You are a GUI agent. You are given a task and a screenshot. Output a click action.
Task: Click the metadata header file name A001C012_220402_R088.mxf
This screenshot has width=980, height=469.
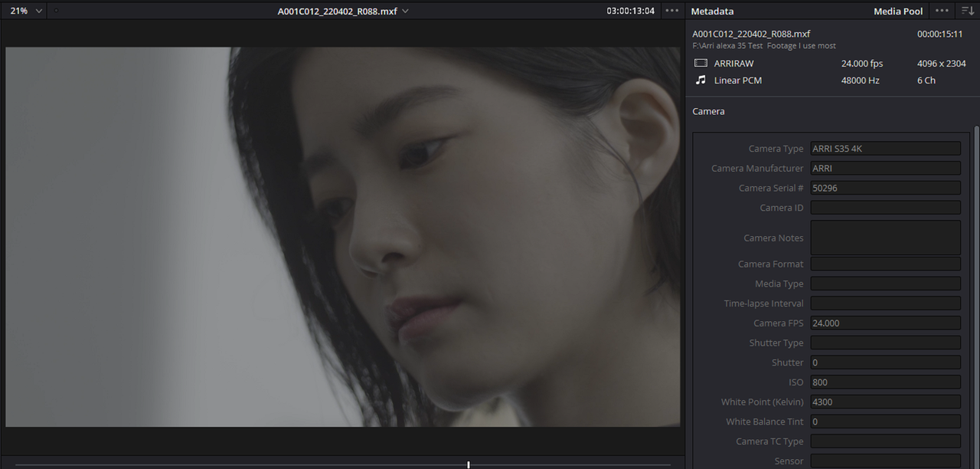751,34
